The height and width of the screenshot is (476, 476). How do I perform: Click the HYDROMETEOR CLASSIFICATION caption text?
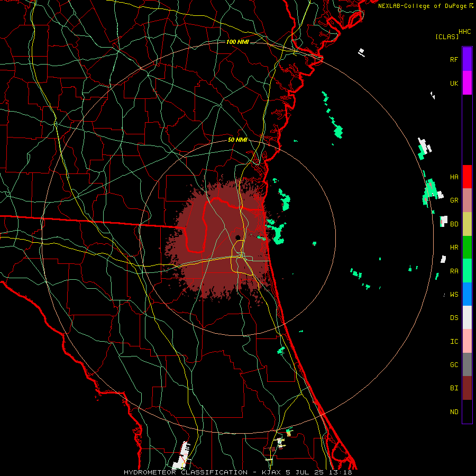186,472
